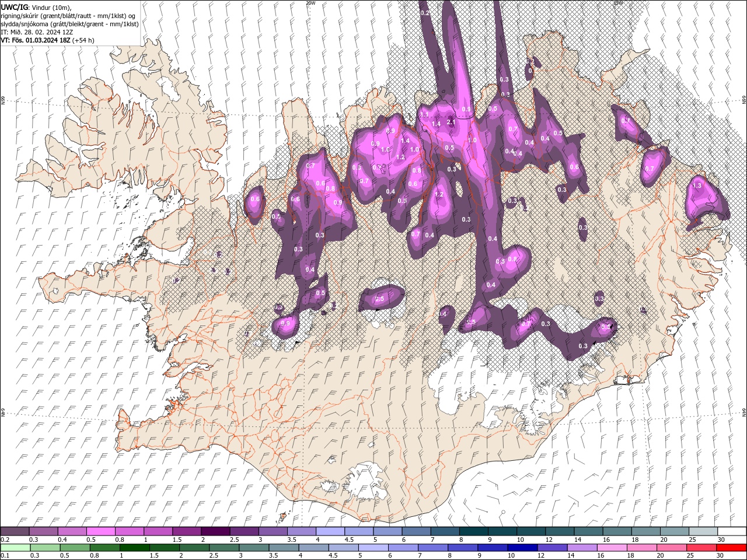The width and height of the screenshot is (747, 560).
Task: Select the 0.3 mauve swatch in the upper snow legend
Action: [44, 531]
